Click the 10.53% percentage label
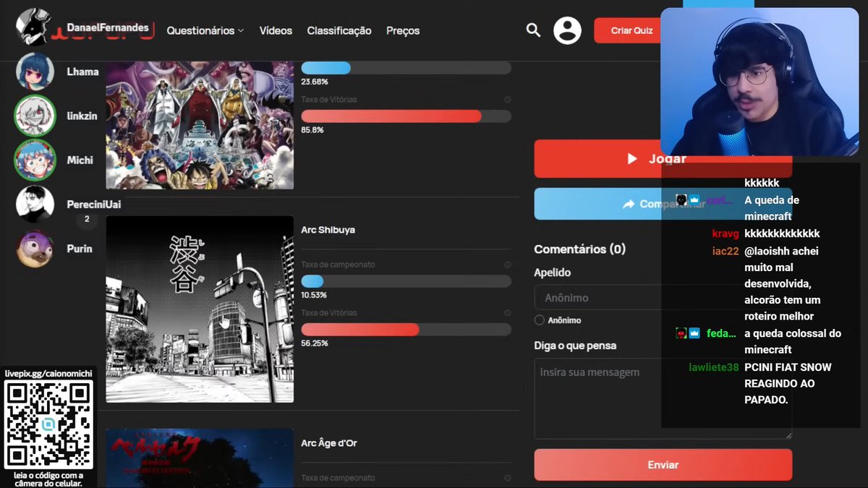Screen dimensions: 868x488 (314, 295)
